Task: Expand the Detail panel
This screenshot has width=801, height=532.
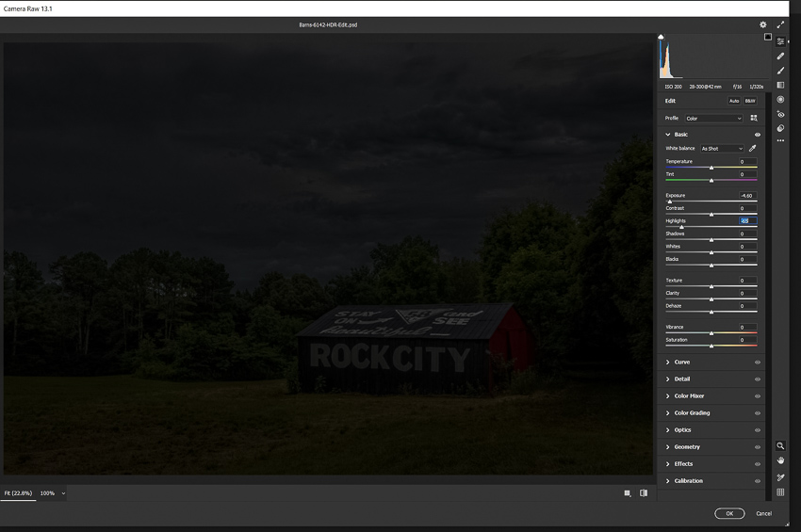Action: click(682, 379)
